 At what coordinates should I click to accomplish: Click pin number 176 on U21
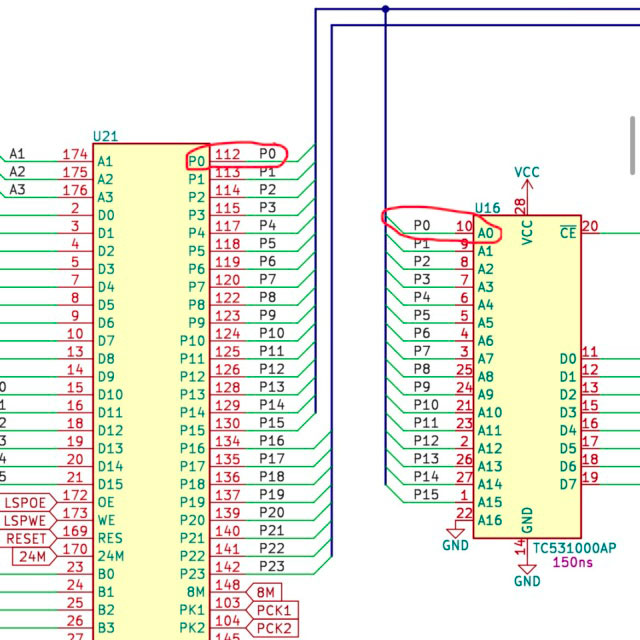pos(75,190)
